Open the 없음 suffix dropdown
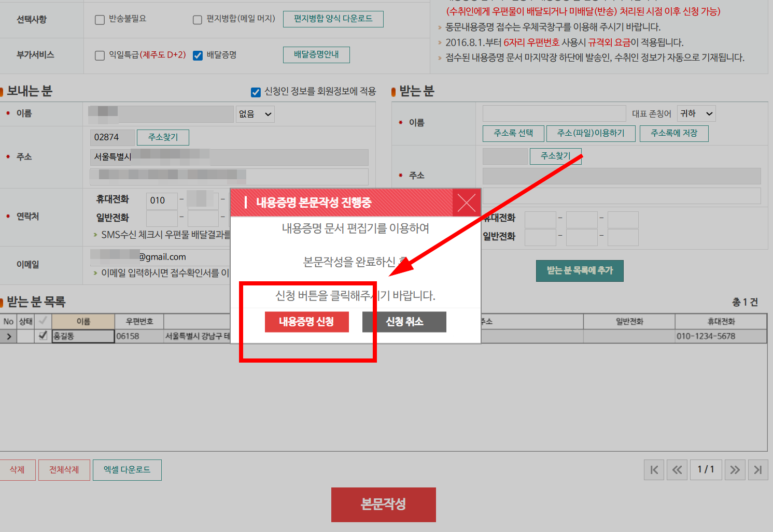Image resolution: width=773 pixels, height=532 pixels. 255,114
